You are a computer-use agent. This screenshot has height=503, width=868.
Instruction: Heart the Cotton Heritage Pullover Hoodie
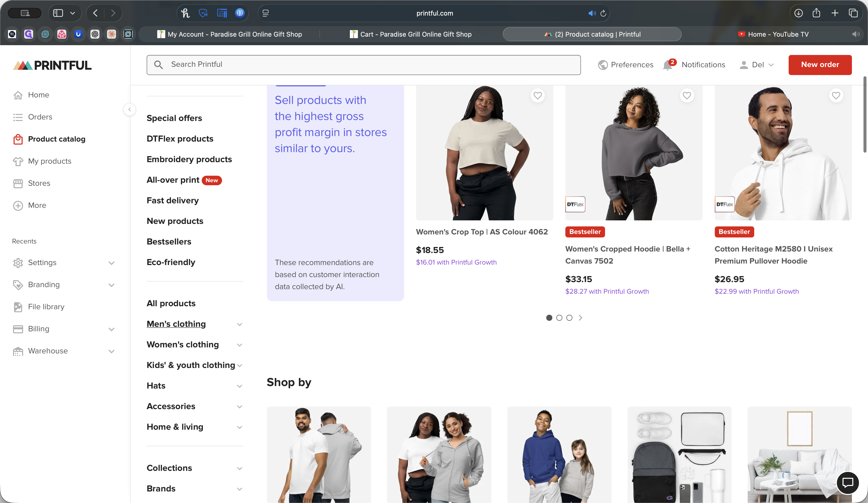click(x=836, y=95)
